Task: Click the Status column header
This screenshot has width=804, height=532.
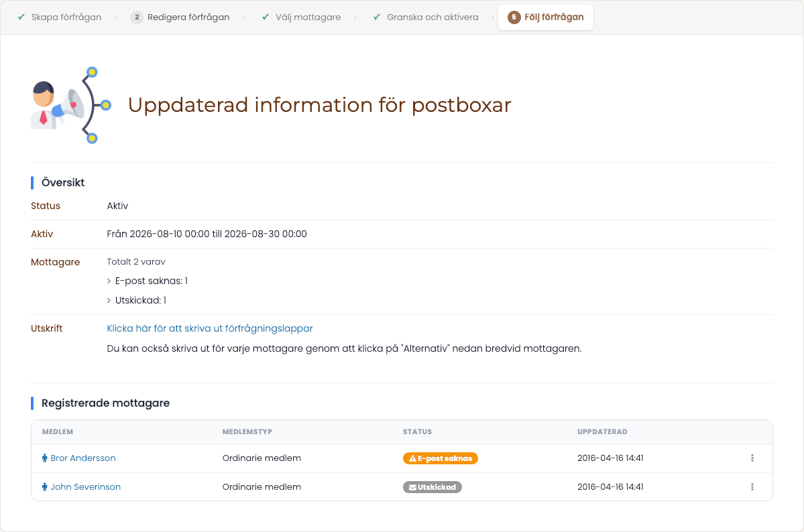Action: pos(417,432)
